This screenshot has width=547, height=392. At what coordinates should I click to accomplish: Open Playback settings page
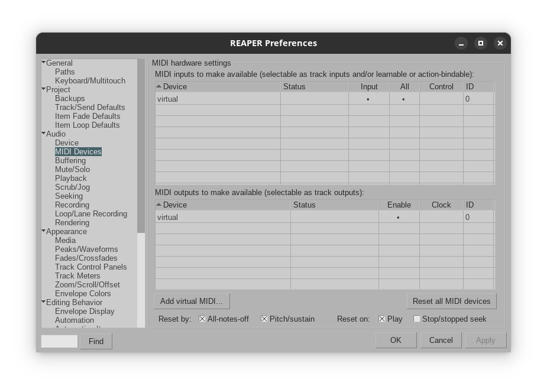point(70,178)
